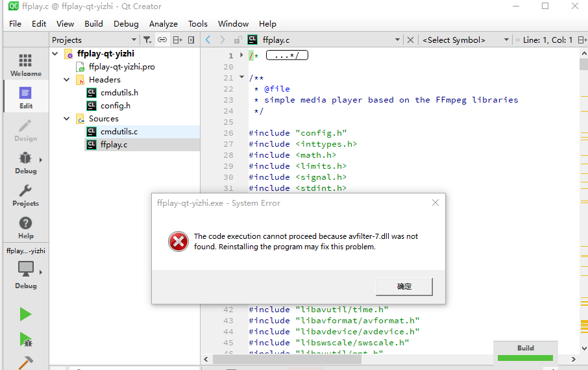Click the 确定 button
Screen dimensions: 588x370
(x=404, y=287)
